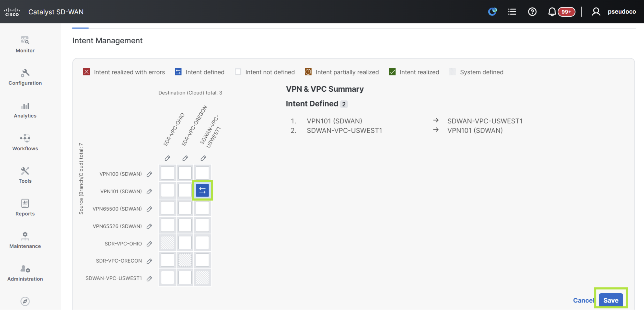The height and width of the screenshot is (310, 644).
Task: Click the Cisco logo in header
Action: [12, 12]
